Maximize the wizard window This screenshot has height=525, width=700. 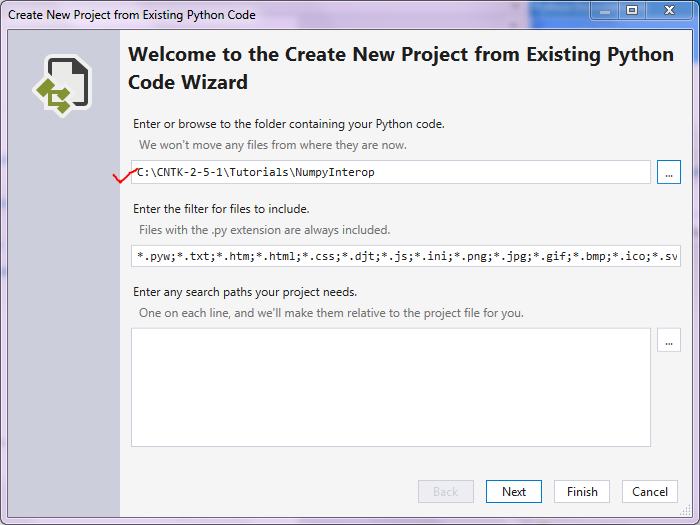632,10
